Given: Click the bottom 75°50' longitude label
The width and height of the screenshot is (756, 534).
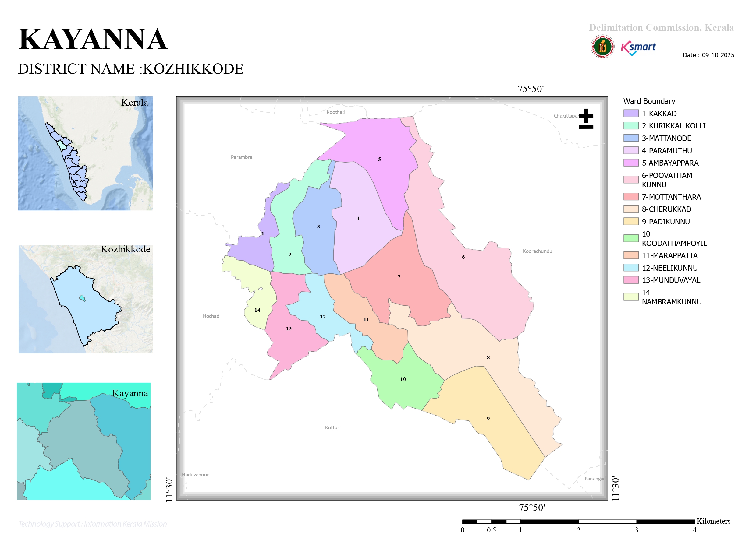Looking at the screenshot, I should (x=532, y=508).
